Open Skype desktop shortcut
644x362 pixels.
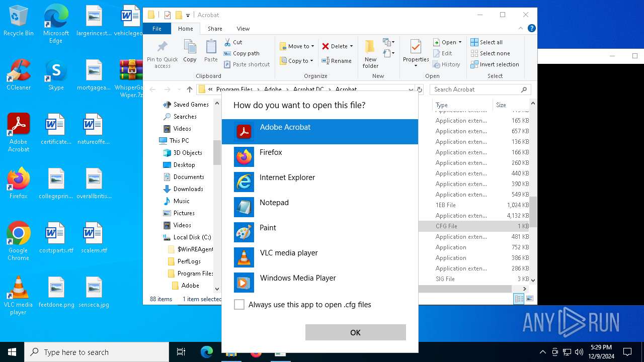tap(56, 75)
